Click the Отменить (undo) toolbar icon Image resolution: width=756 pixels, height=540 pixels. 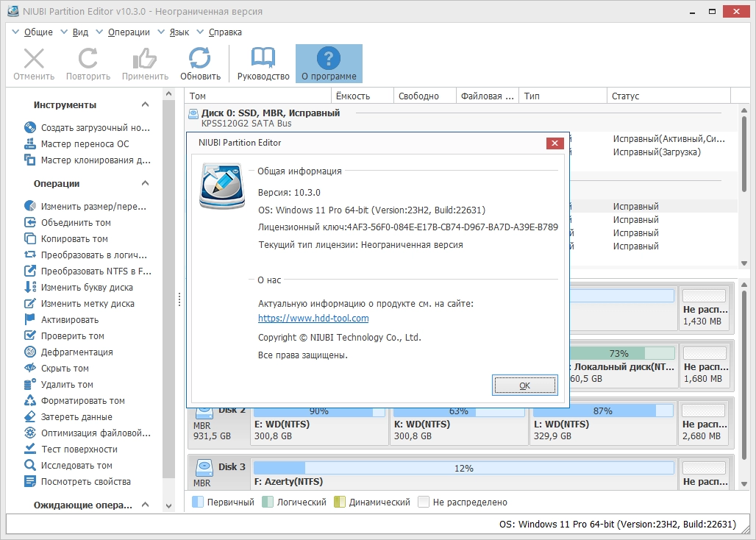click(x=34, y=59)
